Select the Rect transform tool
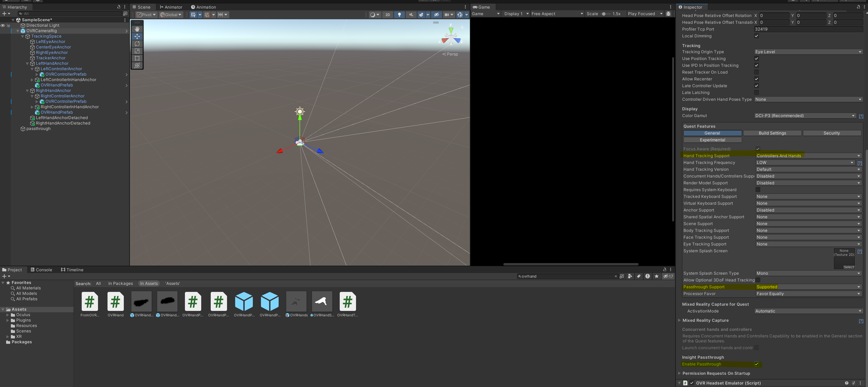This screenshot has height=387, width=868. [x=137, y=58]
